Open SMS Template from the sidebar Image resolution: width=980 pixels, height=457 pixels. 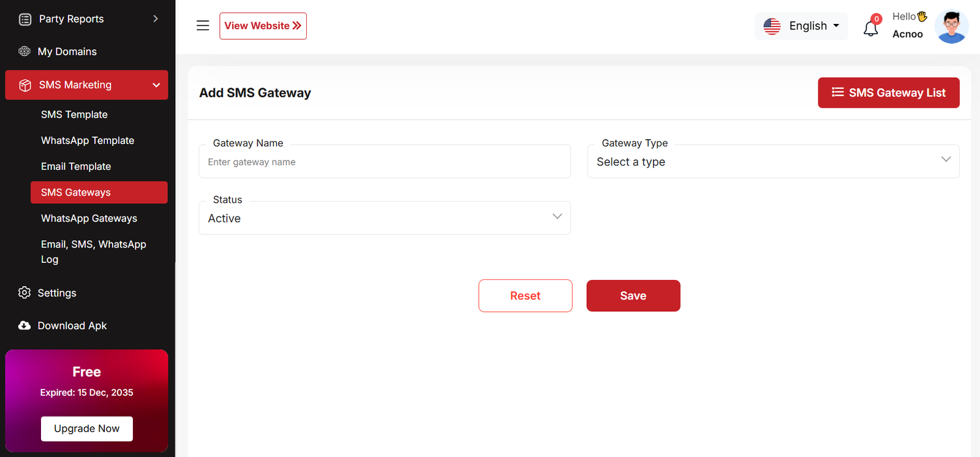(x=74, y=115)
